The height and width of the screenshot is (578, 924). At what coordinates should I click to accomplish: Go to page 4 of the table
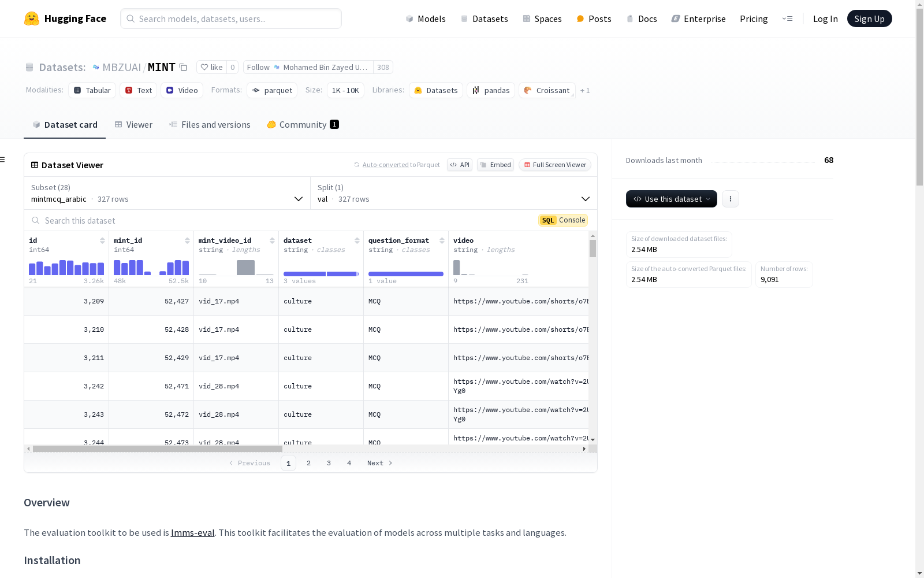[349, 463]
